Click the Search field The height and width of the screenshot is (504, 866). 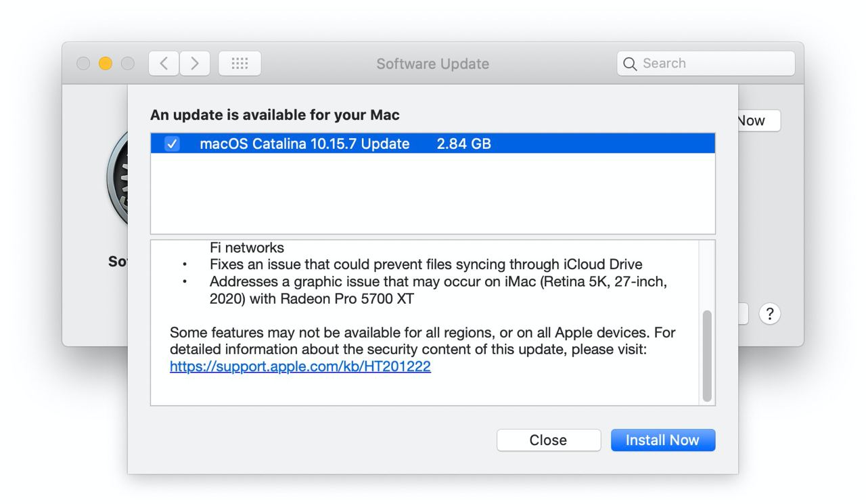(x=706, y=64)
